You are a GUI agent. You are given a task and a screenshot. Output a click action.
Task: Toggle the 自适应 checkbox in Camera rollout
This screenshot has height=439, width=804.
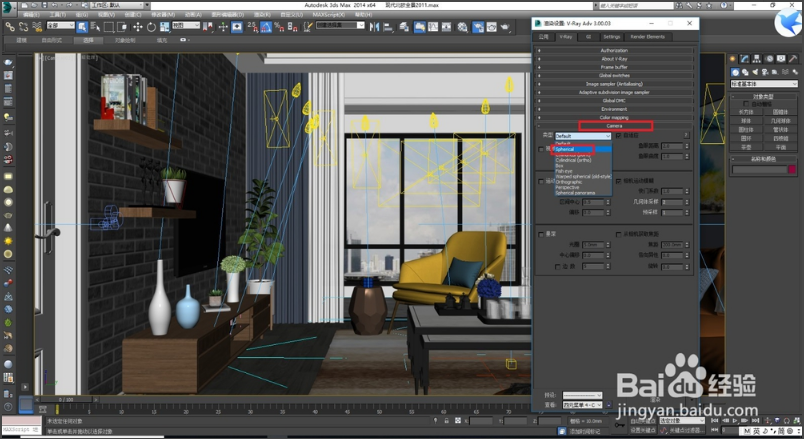coord(618,136)
